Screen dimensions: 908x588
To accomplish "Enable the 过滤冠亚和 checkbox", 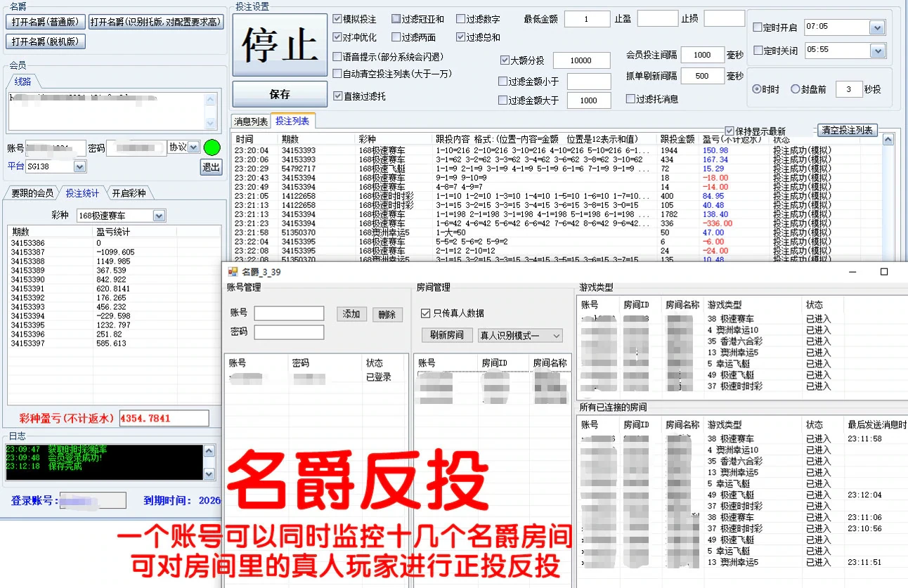I will (396, 19).
